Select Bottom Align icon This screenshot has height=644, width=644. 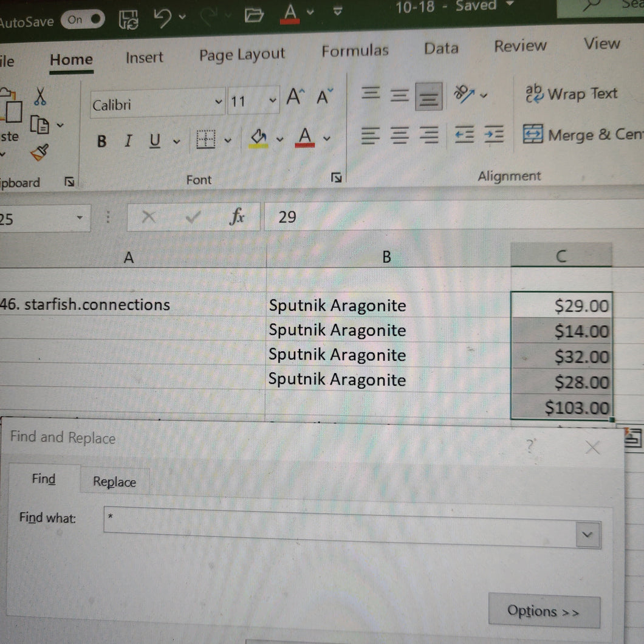coord(428,97)
